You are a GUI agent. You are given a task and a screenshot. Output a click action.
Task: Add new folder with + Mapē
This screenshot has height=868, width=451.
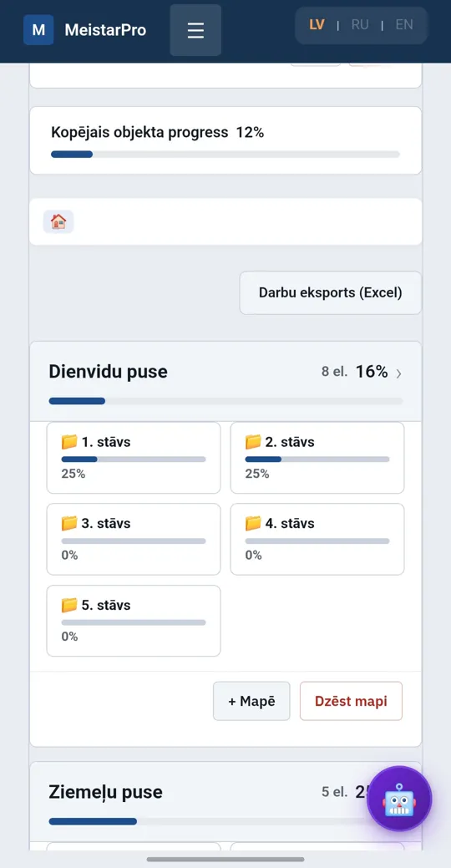point(251,701)
